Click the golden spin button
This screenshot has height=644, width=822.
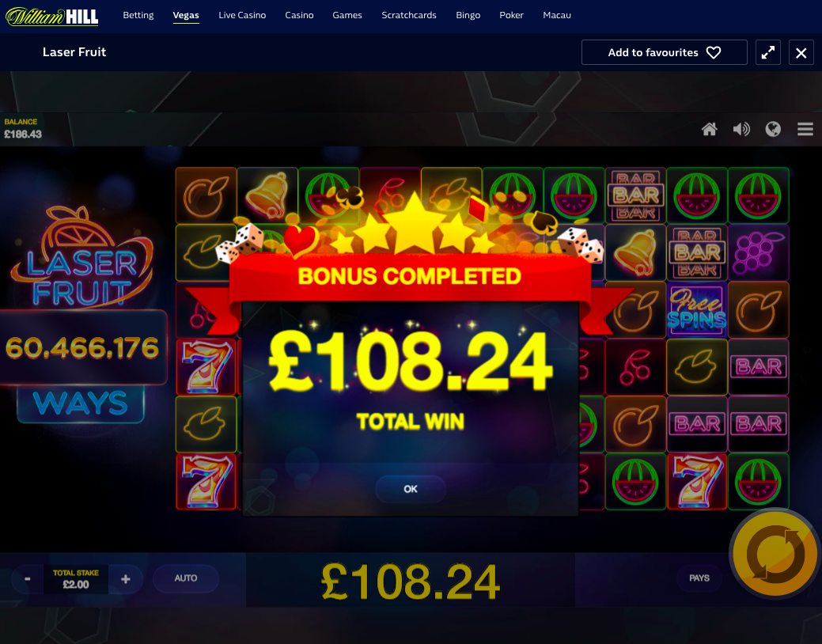[775, 555]
